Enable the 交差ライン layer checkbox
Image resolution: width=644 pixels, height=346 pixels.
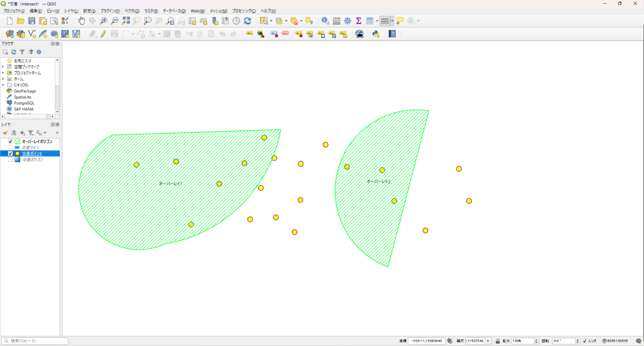coord(10,147)
